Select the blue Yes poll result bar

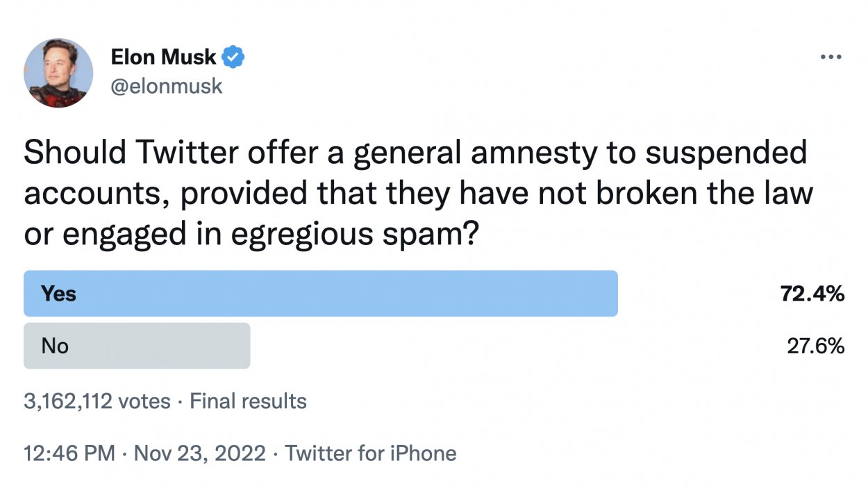pos(321,294)
